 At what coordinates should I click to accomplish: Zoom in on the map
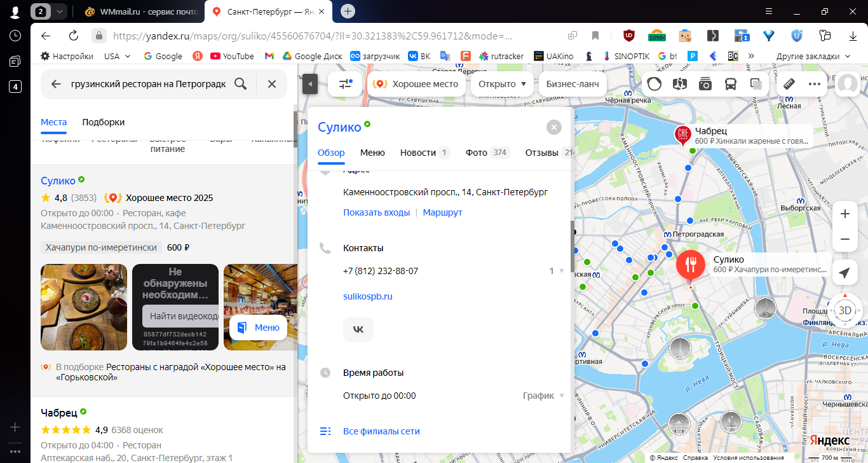click(844, 214)
